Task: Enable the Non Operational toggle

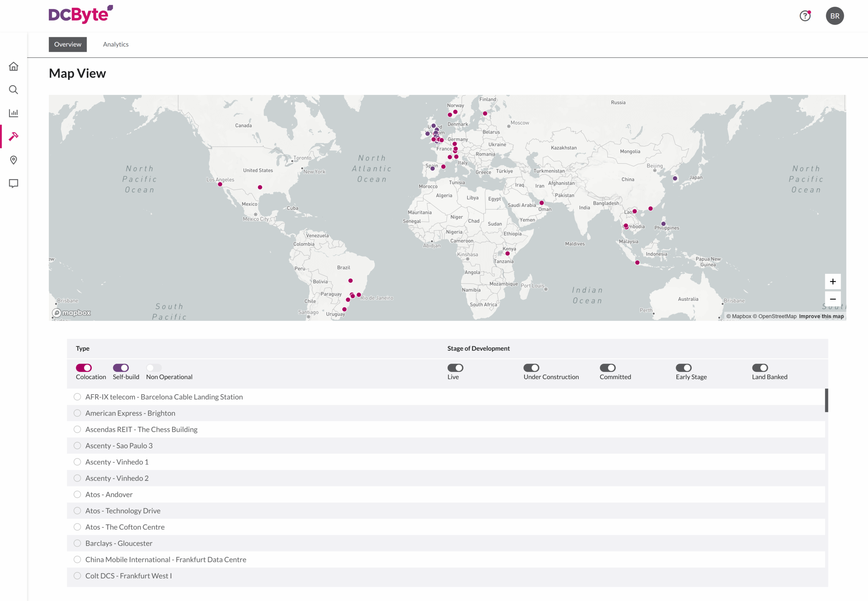Action: click(x=153, y=368)
